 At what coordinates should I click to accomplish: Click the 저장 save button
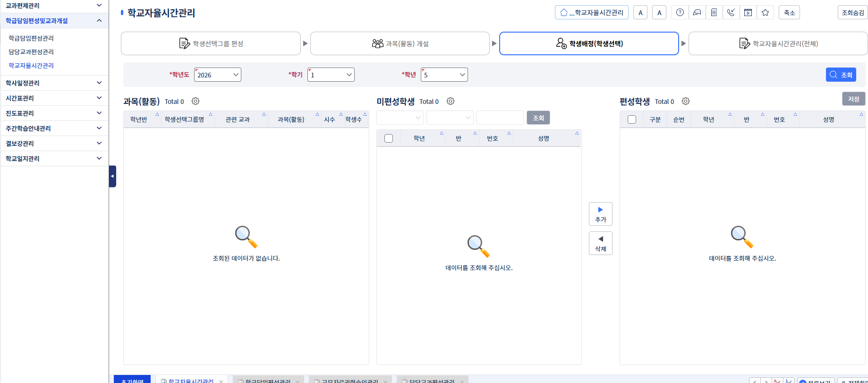(854, 99)
